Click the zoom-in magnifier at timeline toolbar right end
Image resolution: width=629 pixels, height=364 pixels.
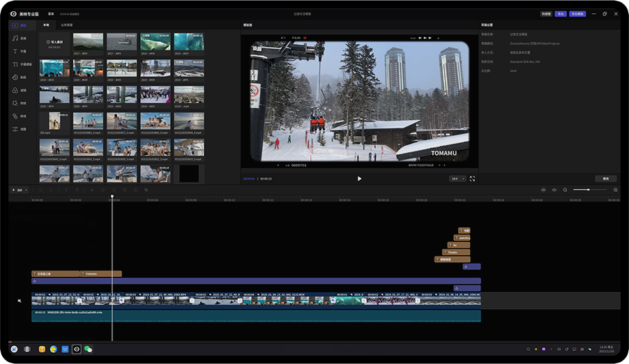tap(615, 190)
